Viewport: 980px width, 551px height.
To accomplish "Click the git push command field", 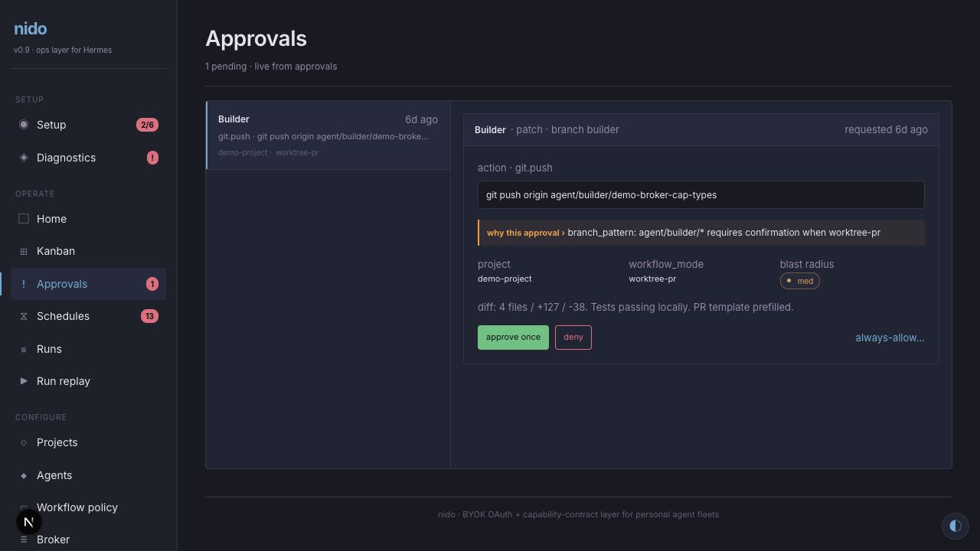I will 701,195.
